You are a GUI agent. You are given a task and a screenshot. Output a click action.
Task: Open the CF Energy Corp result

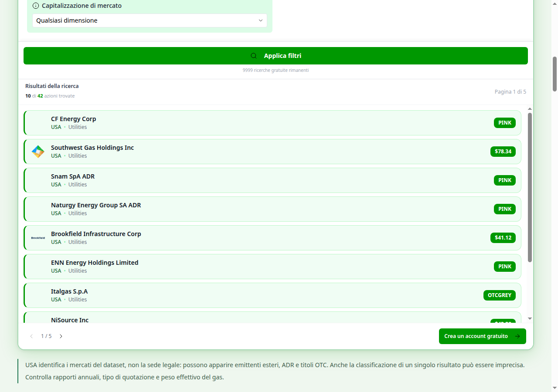click(x=272, y=123)
